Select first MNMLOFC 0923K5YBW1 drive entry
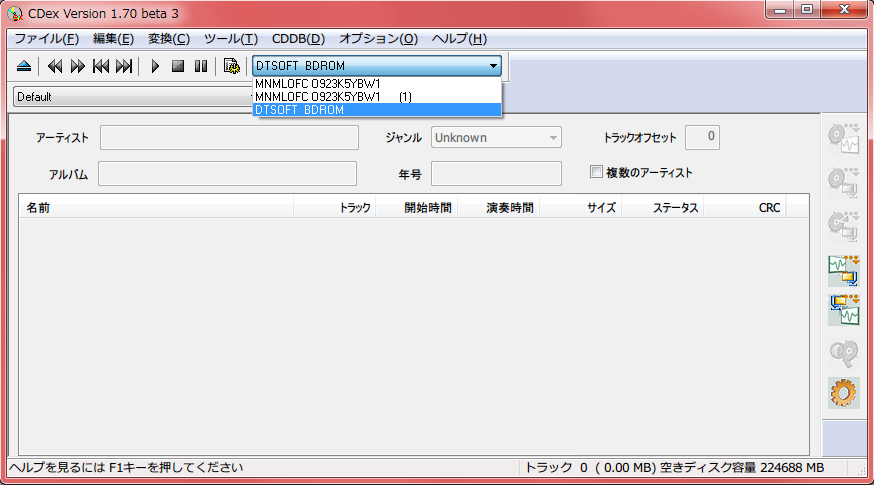Image resolution: width=874 pixels, height=485 pixels. point(377,84)
